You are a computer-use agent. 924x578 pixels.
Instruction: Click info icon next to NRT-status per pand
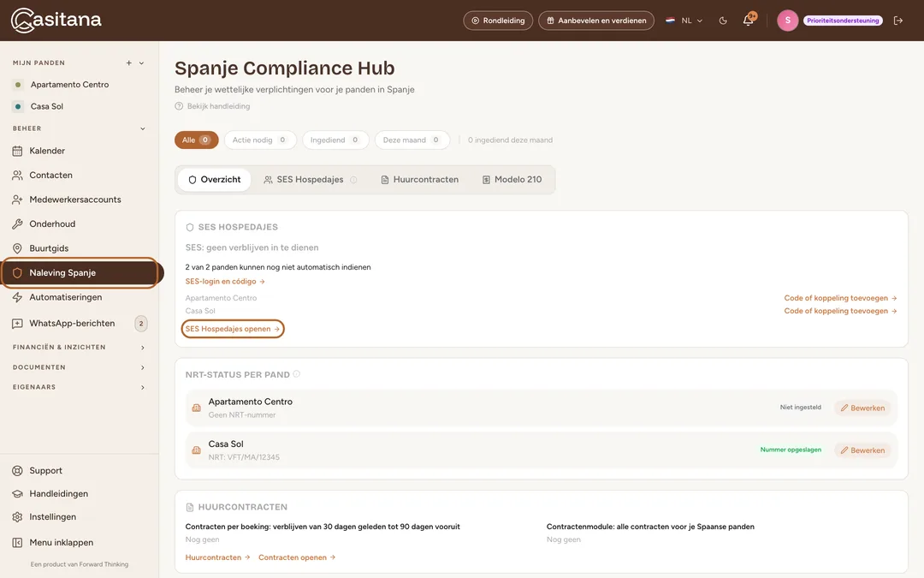[296, 374]
